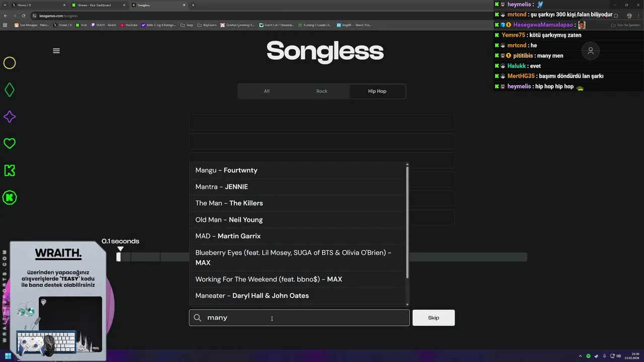Show hidden tray icons chevron
Viewport: 644px width, 362px height.
(580, 356)
